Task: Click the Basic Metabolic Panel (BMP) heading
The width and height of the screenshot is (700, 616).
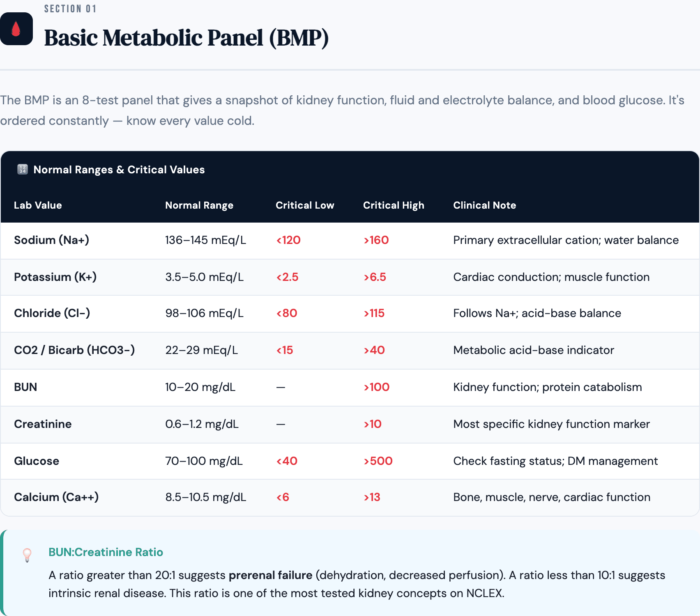Action: (x=187, y=38)
